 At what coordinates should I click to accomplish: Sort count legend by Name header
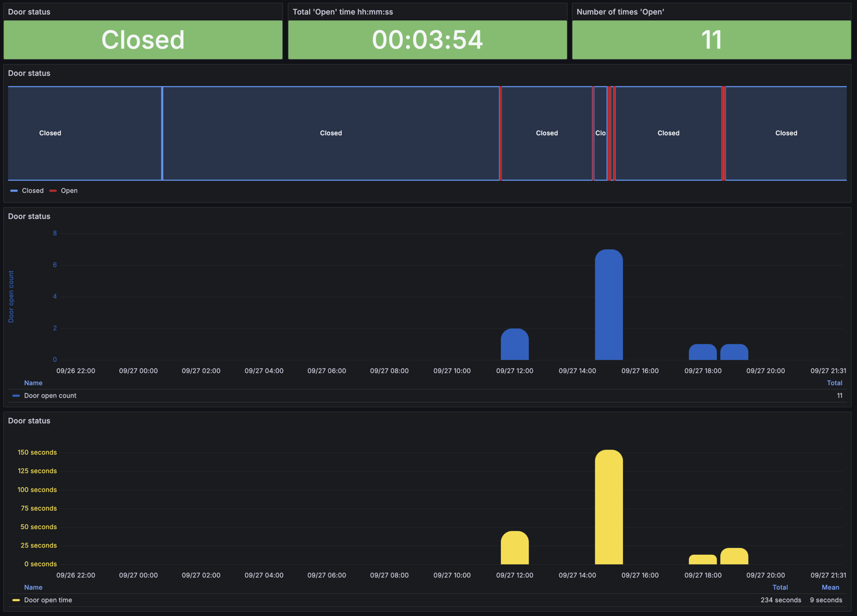[33, 383]
